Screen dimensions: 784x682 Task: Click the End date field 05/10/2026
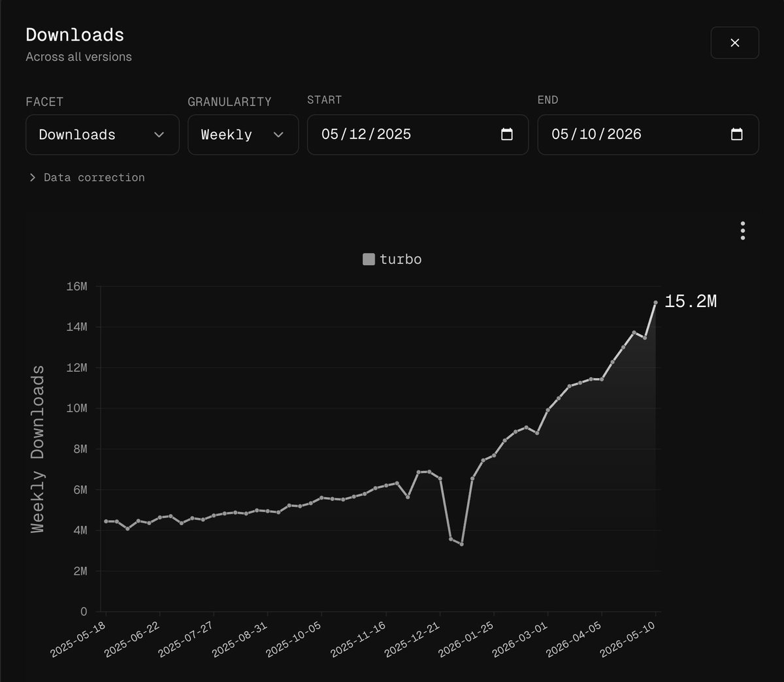click(648, 135)
